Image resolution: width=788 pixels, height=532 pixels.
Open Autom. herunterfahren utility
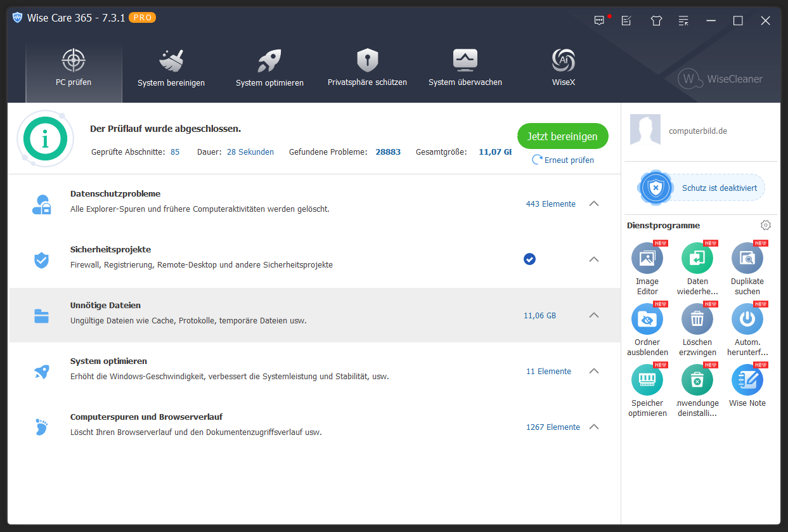coord(747,319)
